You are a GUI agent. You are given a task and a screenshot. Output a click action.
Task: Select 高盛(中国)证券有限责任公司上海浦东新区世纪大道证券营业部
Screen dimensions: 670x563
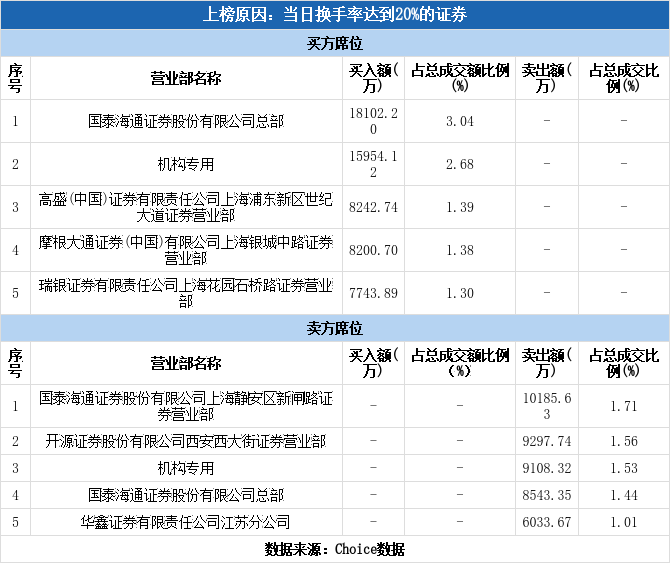186,207
